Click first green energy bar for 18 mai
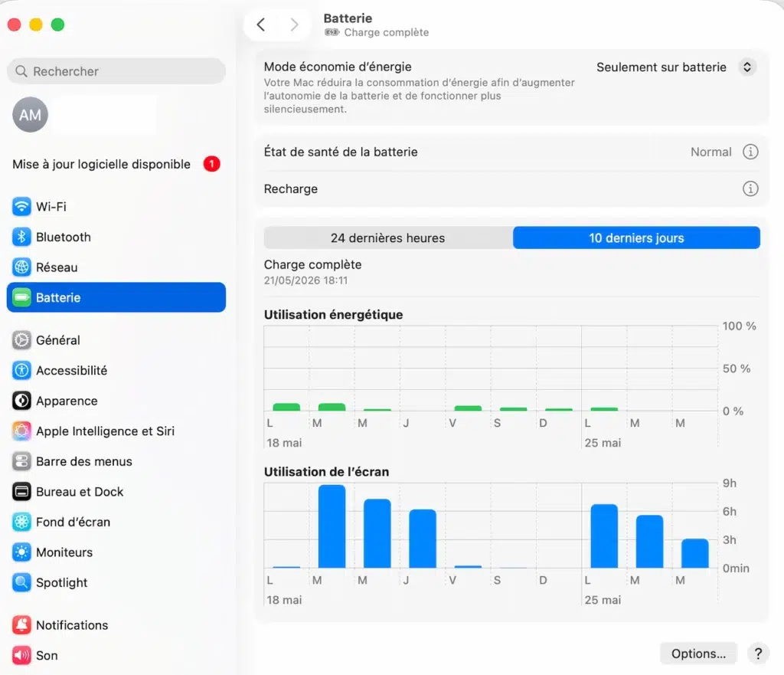Image resolution: width=784 pixels, height=675 pixels. 286,407
